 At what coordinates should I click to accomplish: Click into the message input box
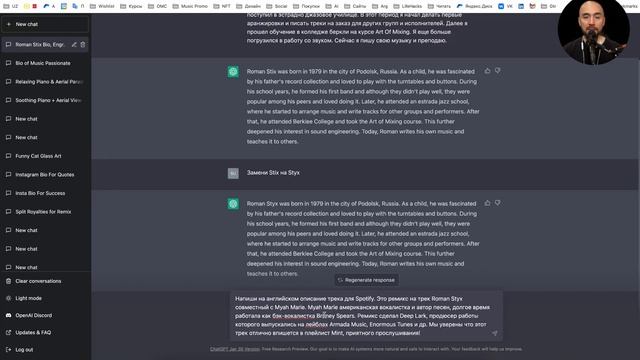366,316
